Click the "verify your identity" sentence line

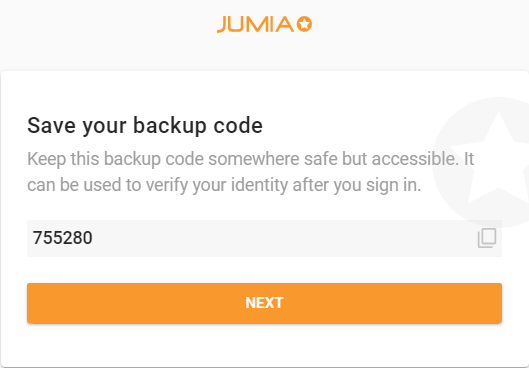point(224,185)
